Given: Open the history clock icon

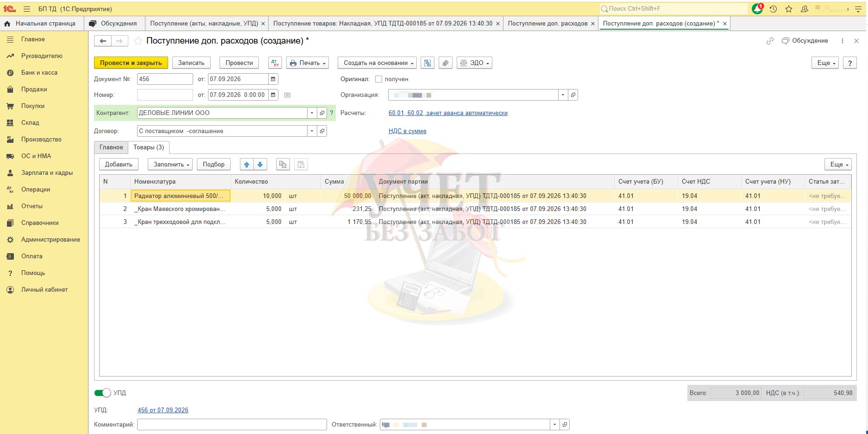Looking at the screenshot, I should click(773, 9).
